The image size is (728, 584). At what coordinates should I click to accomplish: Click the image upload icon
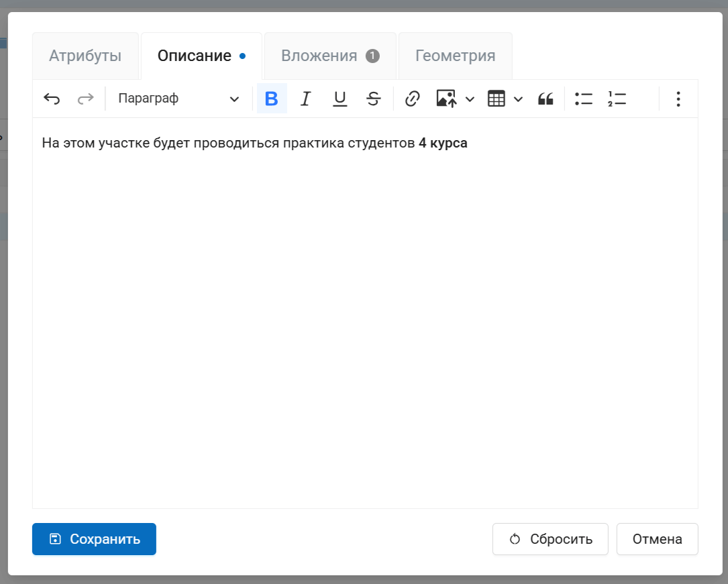[x=446, y=99]
